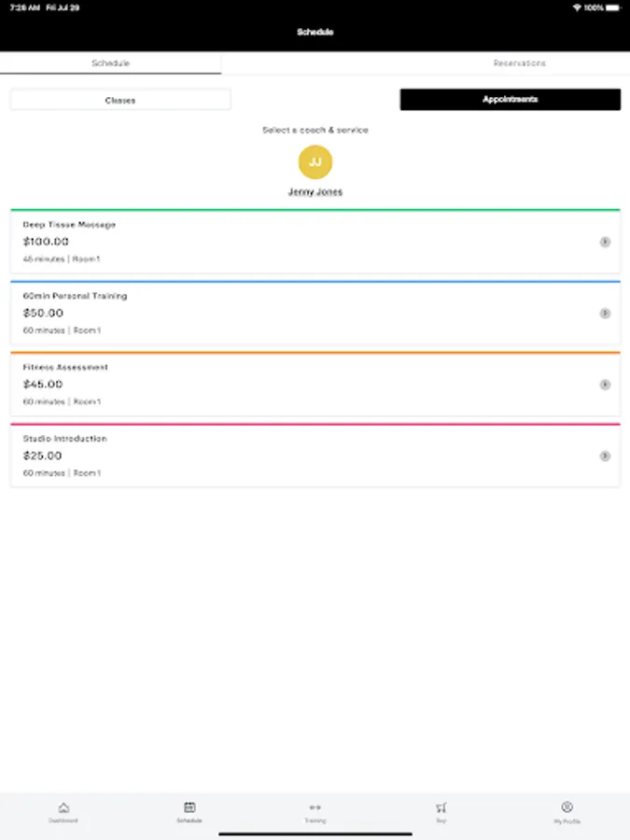Open Training dumbbell icon
This screenshot has width=630, height=840.
coord(315,807)
